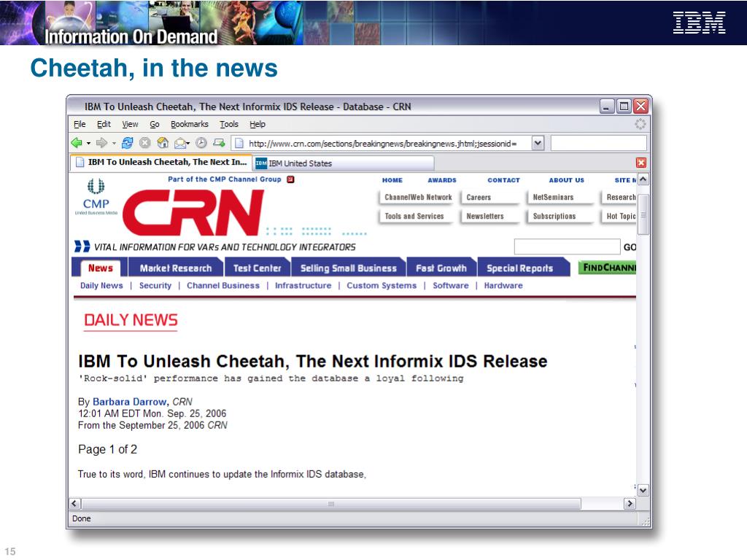
Task: Go to the Home page icon
Action: (x=163, y=143)
